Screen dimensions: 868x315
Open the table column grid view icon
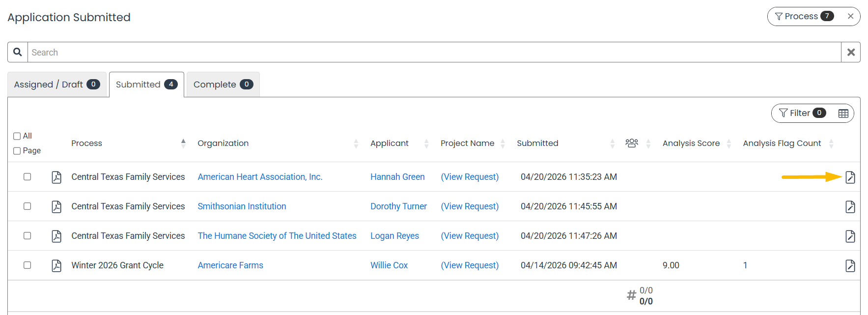pos(843,114)
